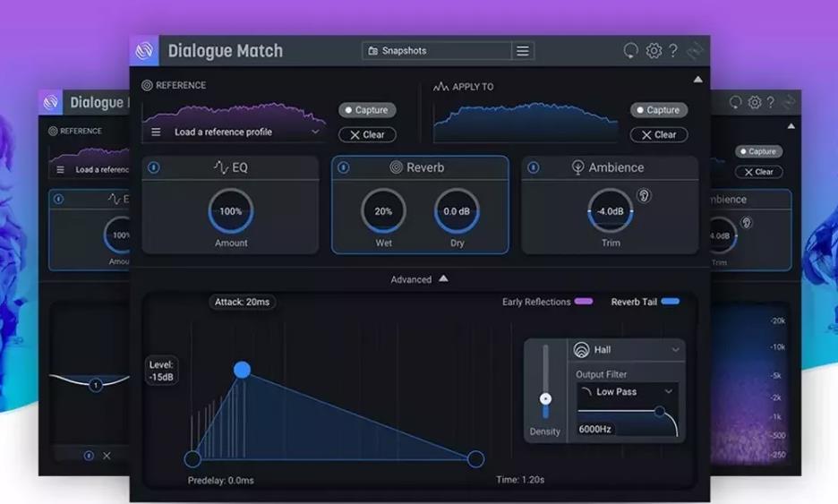Click the Reference Clear button
This screenshot has height=504, width=838.
[x=367, y=134]
